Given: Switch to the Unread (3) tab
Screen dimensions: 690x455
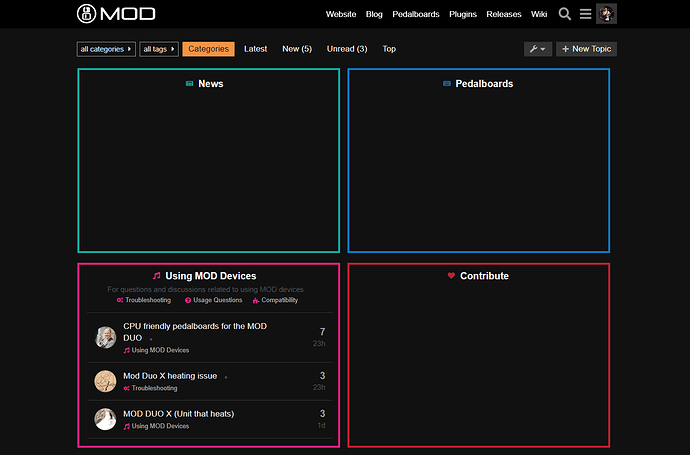Looking at the screenshot, I should 347,49.
